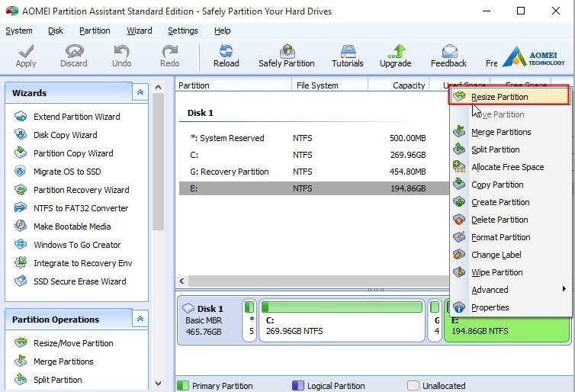Start Migrate OS to SSD
This screenshot has width=575, height=392.
click(x=67, y=172)
